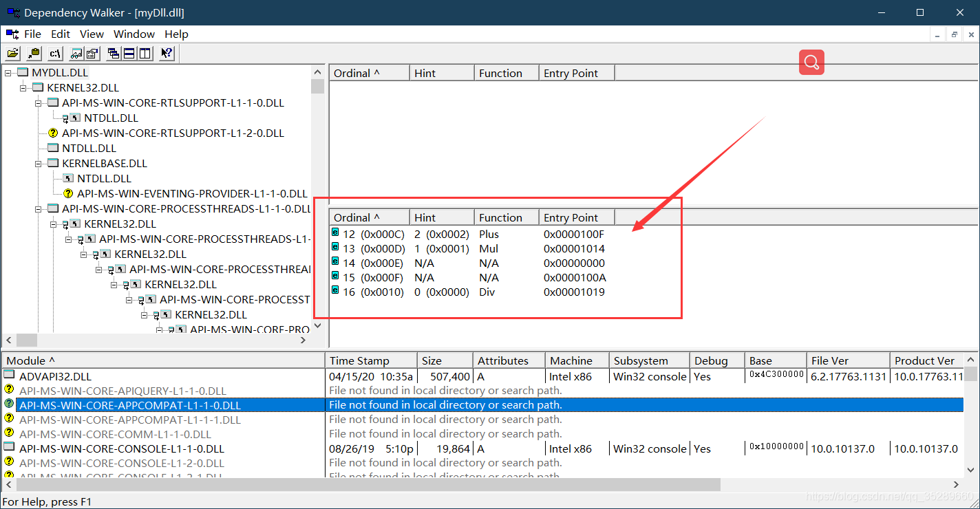Image resolution: width=980 pixels, height=509 pixels.
Task: Click the Subsystem column header
Action: pyautogui.click(x=650, y=360)
